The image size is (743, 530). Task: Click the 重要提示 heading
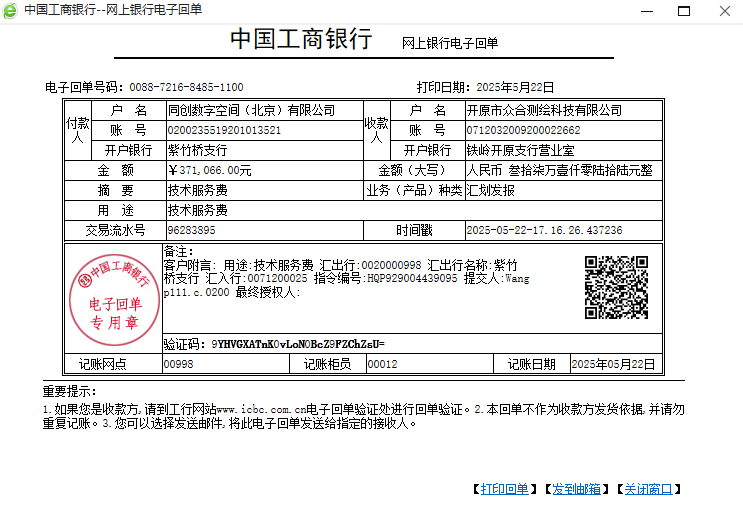pos(69,392)
